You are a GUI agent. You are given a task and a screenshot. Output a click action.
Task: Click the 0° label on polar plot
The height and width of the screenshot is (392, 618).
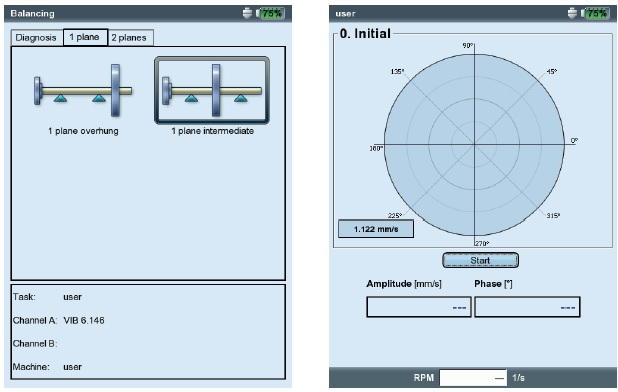[x=574, y=141]
